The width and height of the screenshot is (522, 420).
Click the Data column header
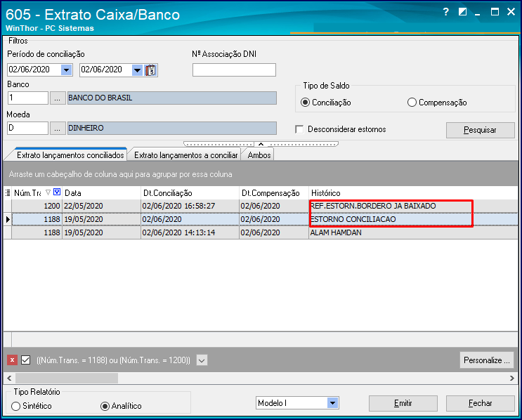pos(101,193)
